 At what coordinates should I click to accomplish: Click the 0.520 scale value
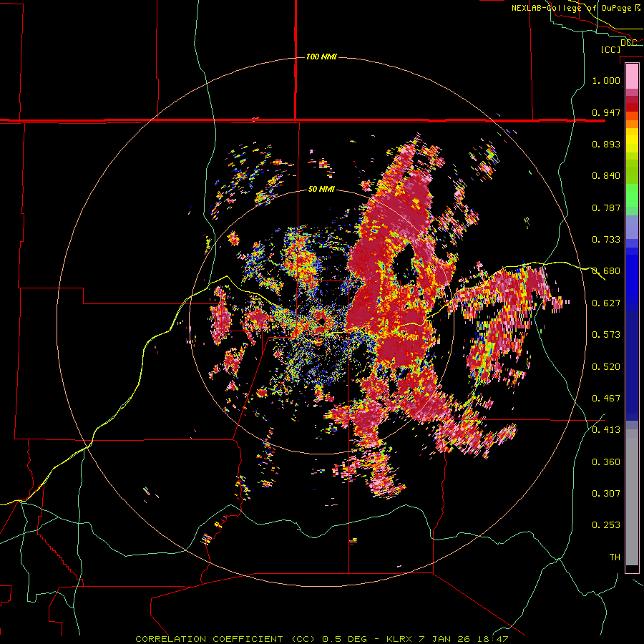click(x=606, y=367)
